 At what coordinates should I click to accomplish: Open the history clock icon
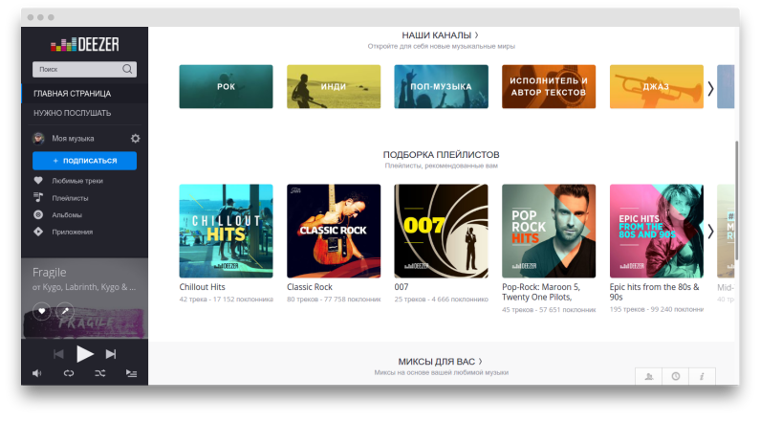[x=676, y=376]
